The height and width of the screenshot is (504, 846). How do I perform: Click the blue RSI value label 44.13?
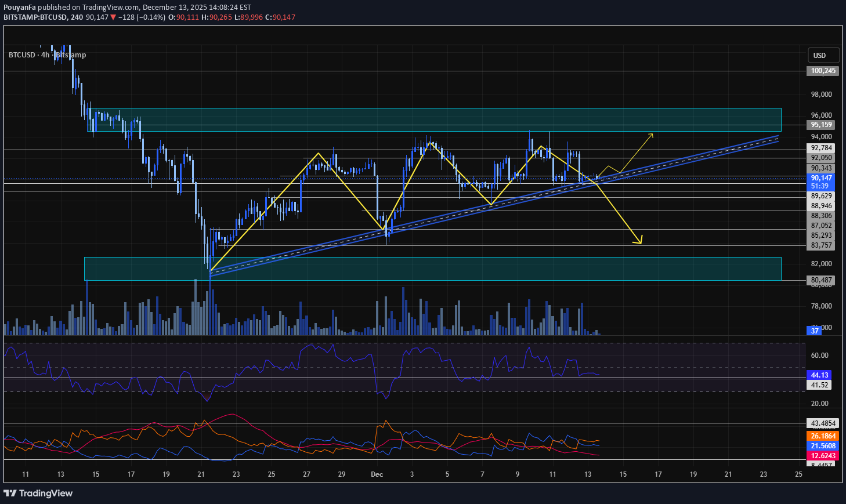(x=819, y=375)
